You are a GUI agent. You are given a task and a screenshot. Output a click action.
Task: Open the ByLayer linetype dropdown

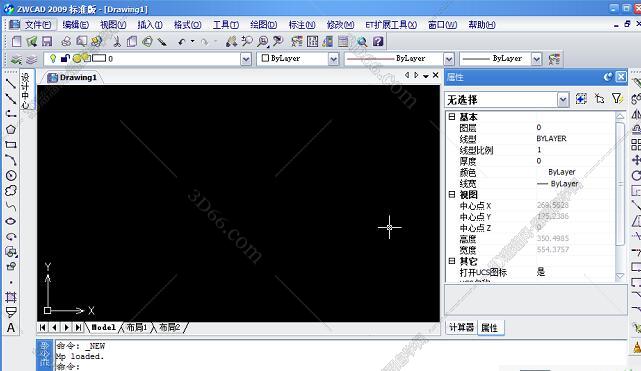(449, 59)
